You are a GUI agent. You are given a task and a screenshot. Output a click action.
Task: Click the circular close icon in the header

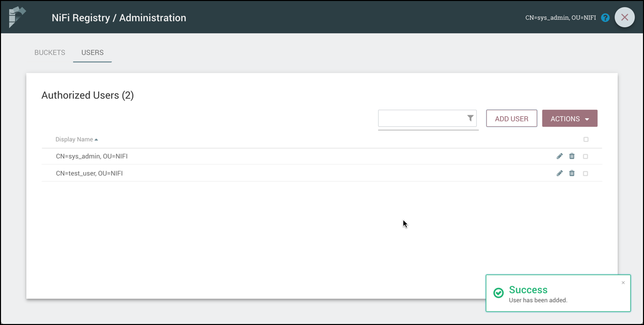coord(624,17)
